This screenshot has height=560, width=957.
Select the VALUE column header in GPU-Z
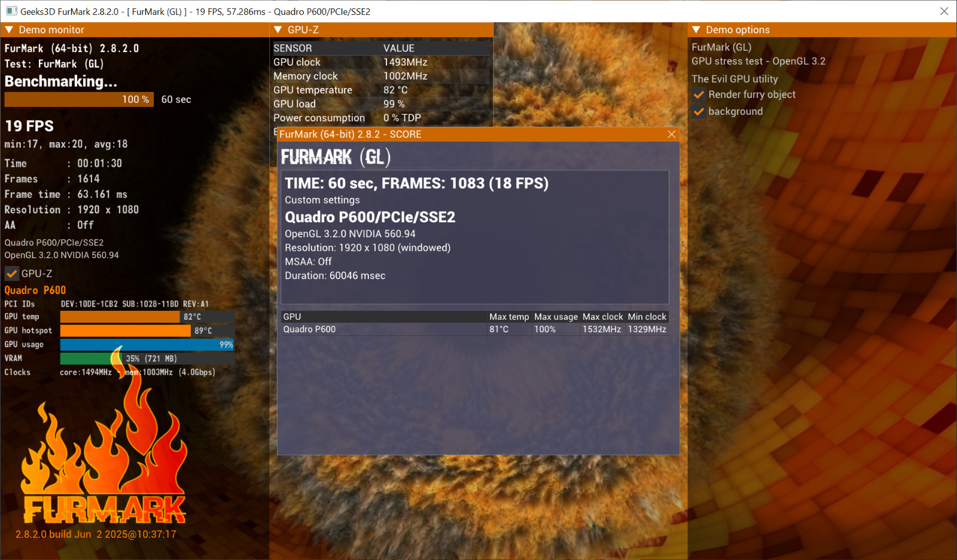399,48
